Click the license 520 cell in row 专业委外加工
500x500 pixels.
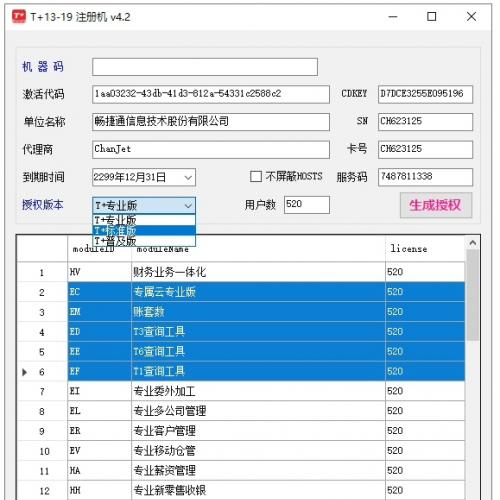(425, 391)
